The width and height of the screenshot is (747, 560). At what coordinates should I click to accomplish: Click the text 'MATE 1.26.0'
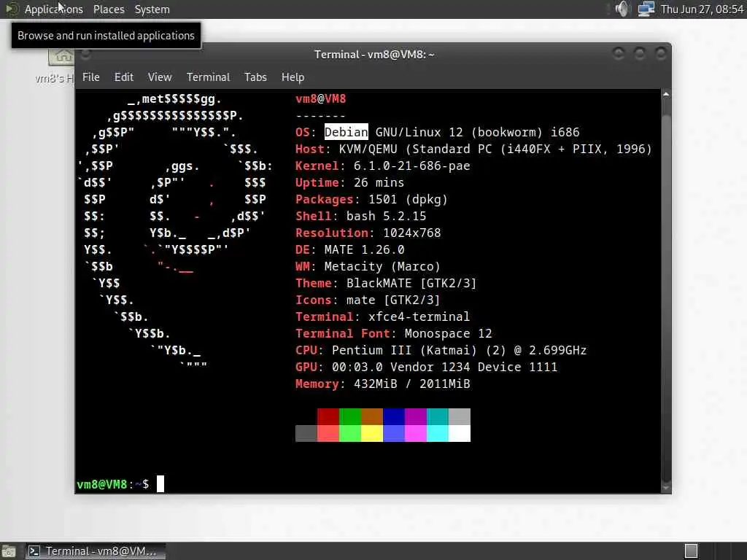tap(365, 249)
